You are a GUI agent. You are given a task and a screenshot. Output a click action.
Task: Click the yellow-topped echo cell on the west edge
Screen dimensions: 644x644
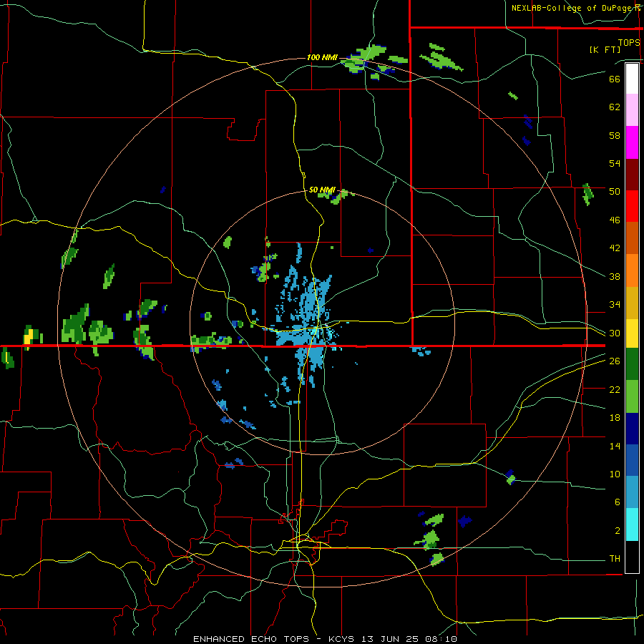(x=29, y=337)
